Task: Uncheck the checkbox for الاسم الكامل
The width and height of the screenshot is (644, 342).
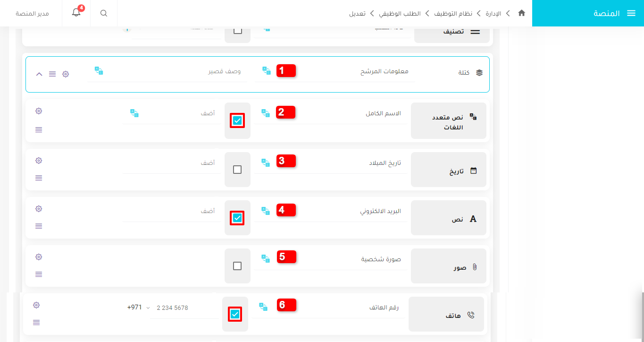Action: pos(237,120)
